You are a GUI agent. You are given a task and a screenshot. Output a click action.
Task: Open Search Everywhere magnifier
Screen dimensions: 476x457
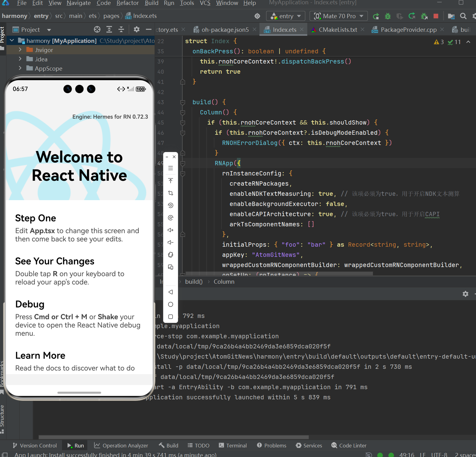click(463, 16)
